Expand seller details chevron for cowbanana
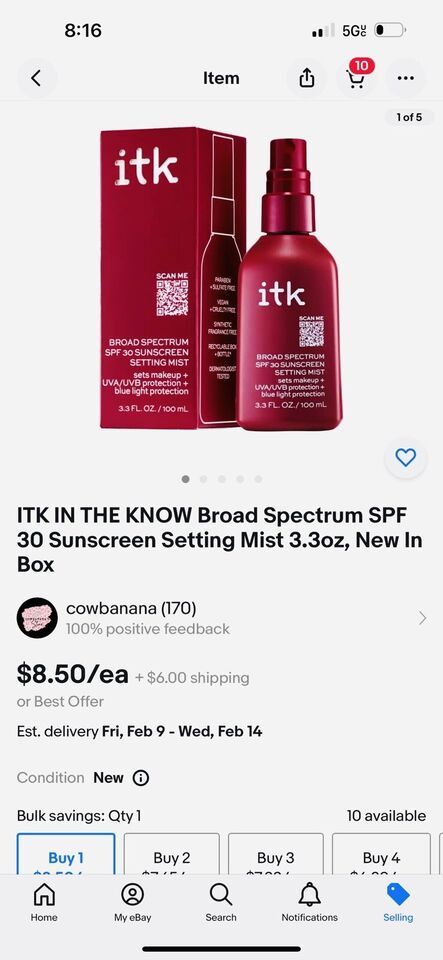The height and width of the screenshot is (960, 443). point(422,618)
